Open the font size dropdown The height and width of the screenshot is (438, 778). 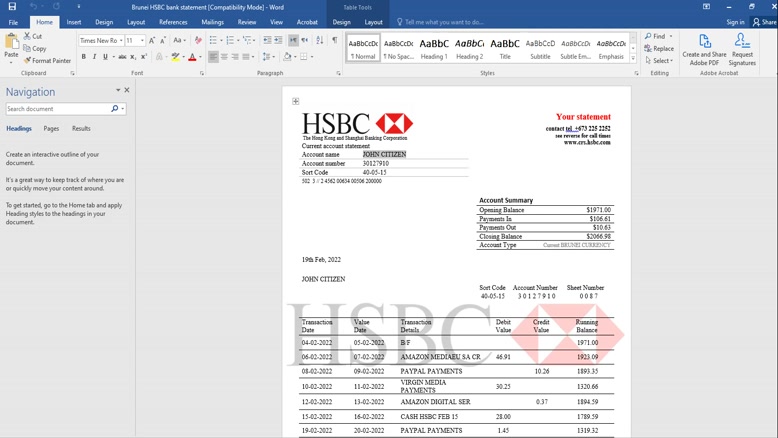point(142,41)
